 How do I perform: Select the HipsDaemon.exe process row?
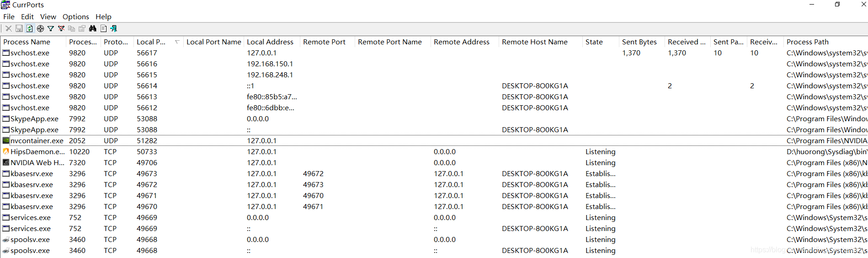[434, 151]
